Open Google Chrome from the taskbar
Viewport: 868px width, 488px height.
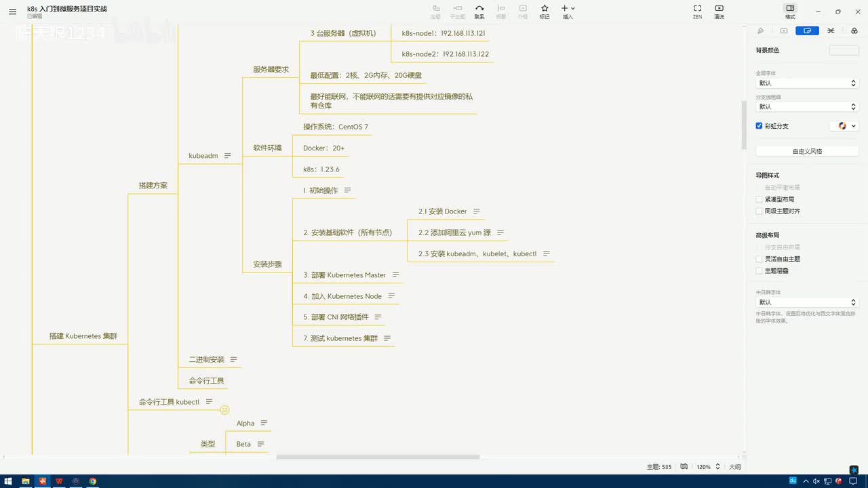pyautogui.click(x=93, y=481)
